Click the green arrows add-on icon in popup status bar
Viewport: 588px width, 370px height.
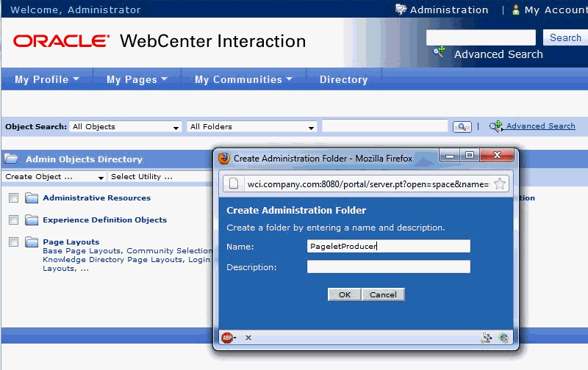pos(503,338)
